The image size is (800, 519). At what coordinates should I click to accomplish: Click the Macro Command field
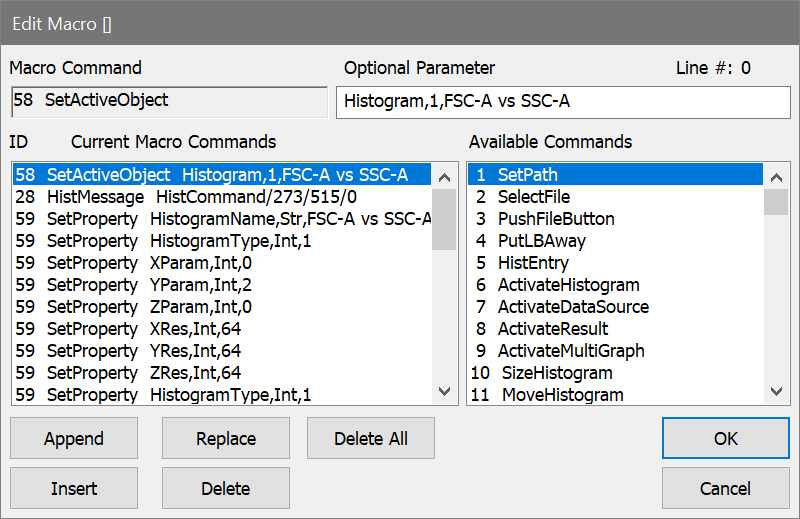point(168,101)
